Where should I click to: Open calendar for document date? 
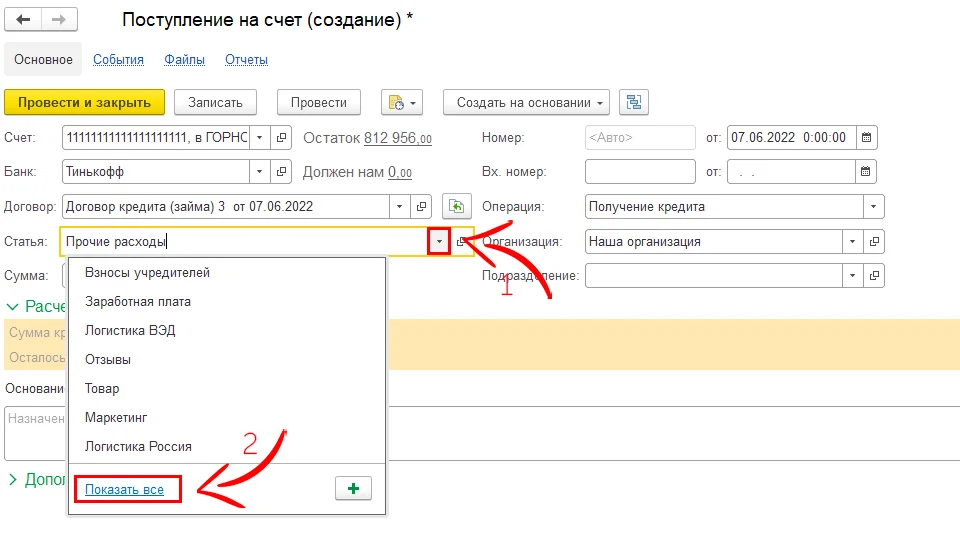(x=866, y=137)
